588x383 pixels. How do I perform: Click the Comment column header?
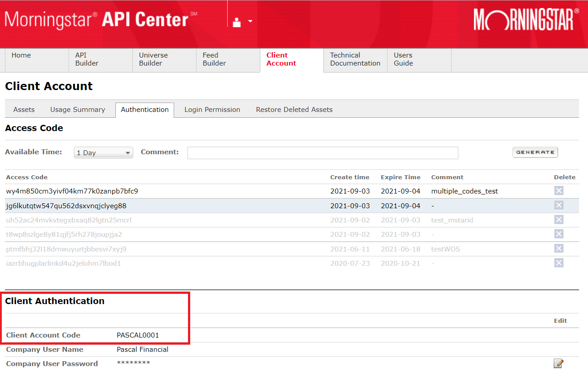point(447,177)
